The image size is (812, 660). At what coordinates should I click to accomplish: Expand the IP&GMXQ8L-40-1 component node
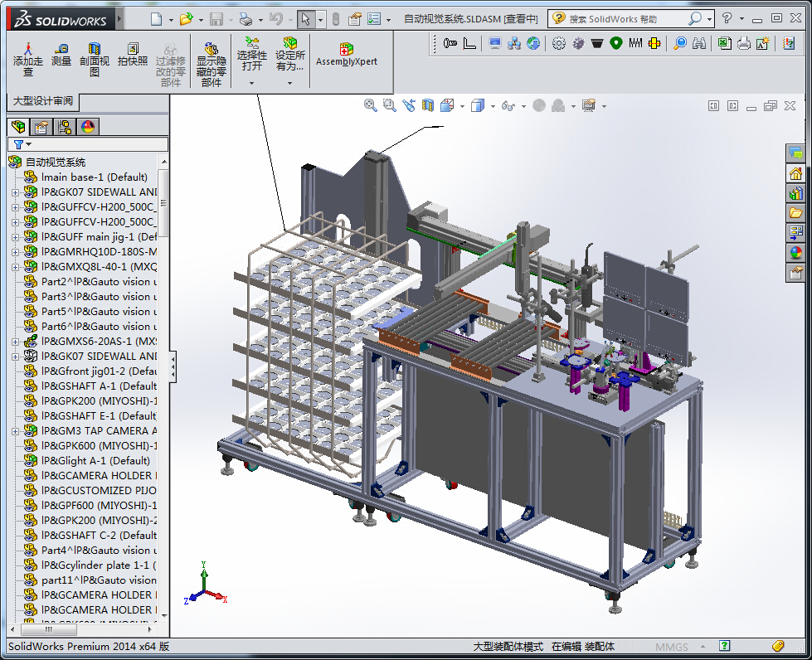15,267
